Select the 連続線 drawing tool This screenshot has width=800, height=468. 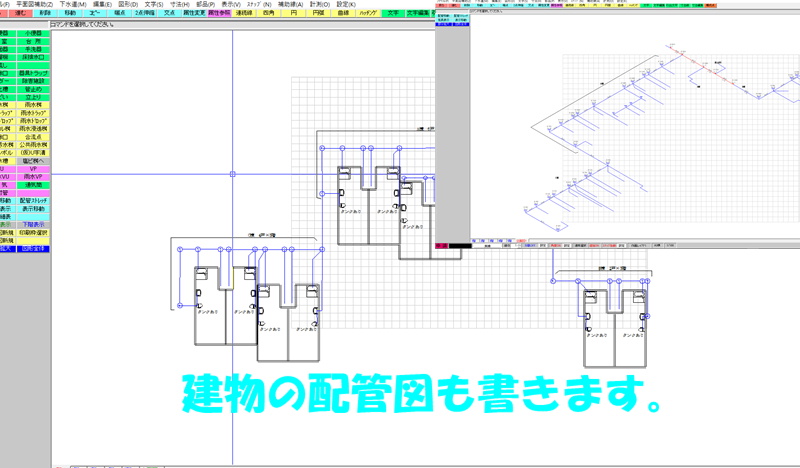244,14
